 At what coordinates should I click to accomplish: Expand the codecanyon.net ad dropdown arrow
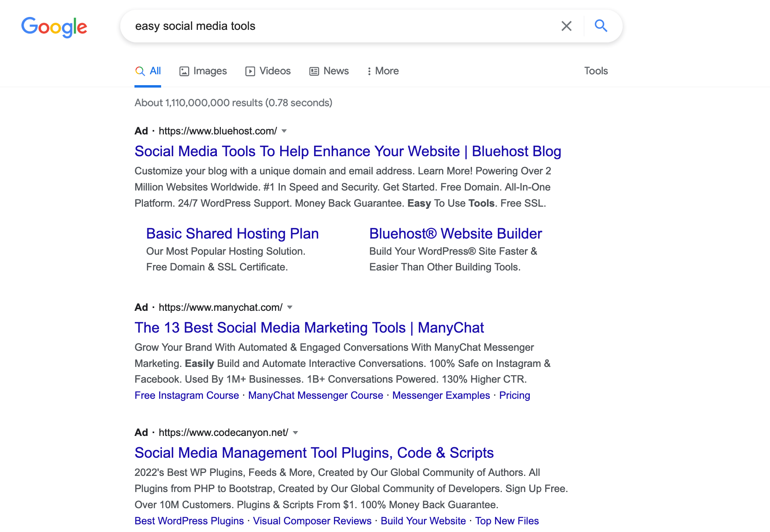(x=296, y=433)
